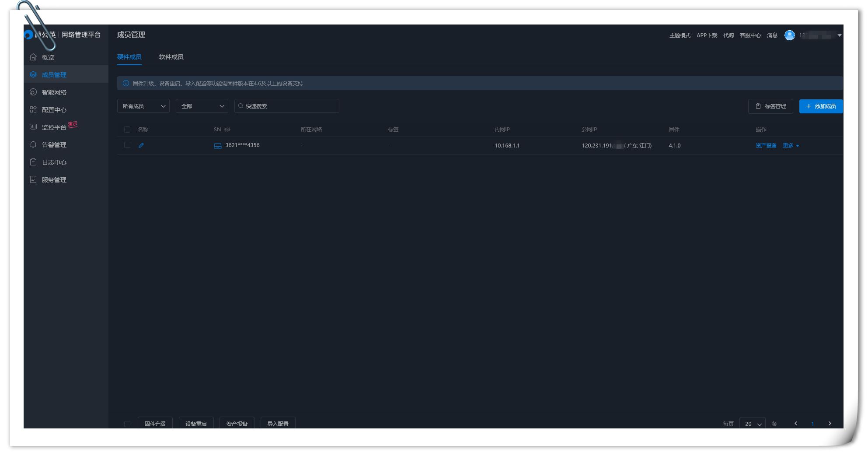Expand the 更多 actions menu
Screen dimensions: 868x456
point(791,146)
